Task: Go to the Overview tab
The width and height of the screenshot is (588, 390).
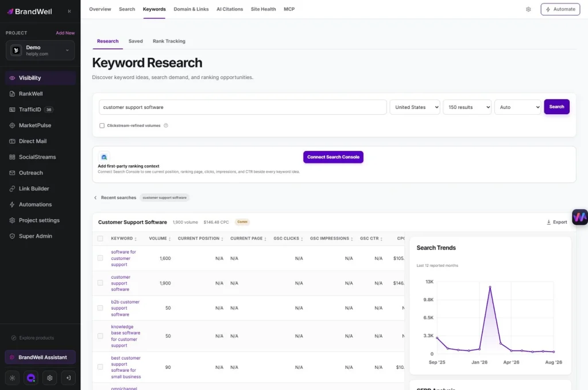Action: [x=100, y=9]
